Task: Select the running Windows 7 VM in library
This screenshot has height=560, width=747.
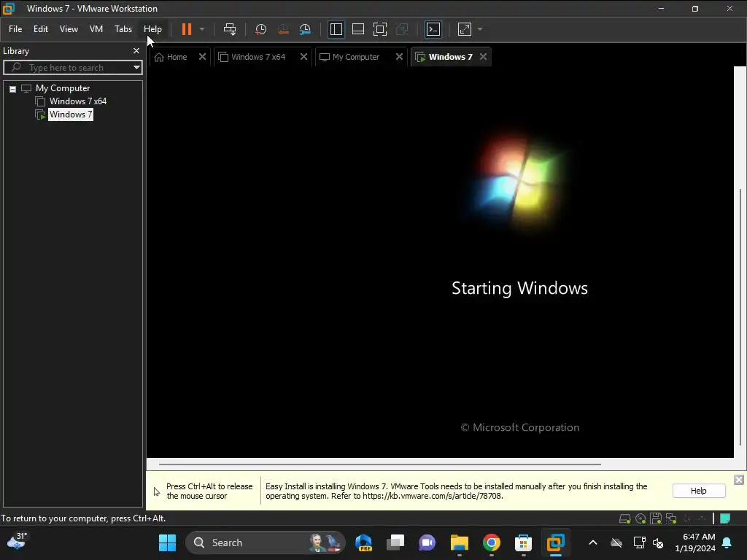Action: (x=71, y=114)
